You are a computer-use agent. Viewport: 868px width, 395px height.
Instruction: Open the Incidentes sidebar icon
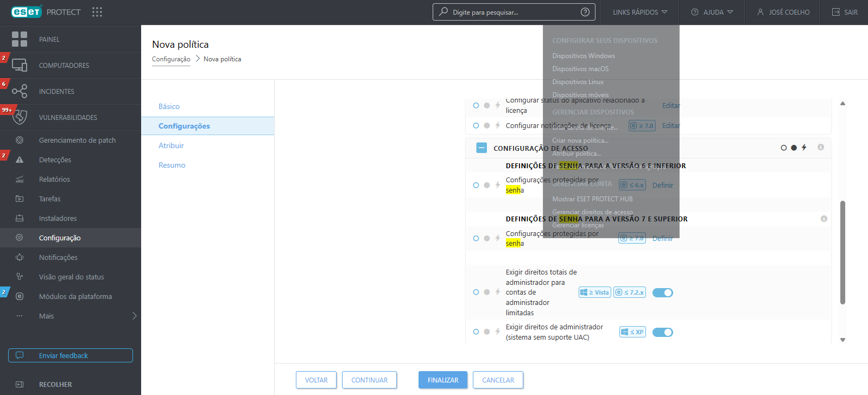tap(20, 91)
